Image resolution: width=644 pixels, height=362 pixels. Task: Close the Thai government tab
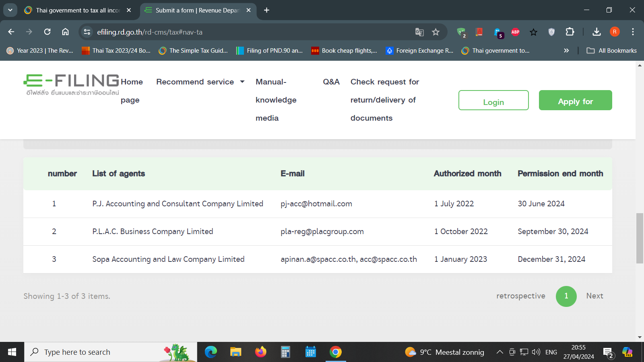point(129,10)
